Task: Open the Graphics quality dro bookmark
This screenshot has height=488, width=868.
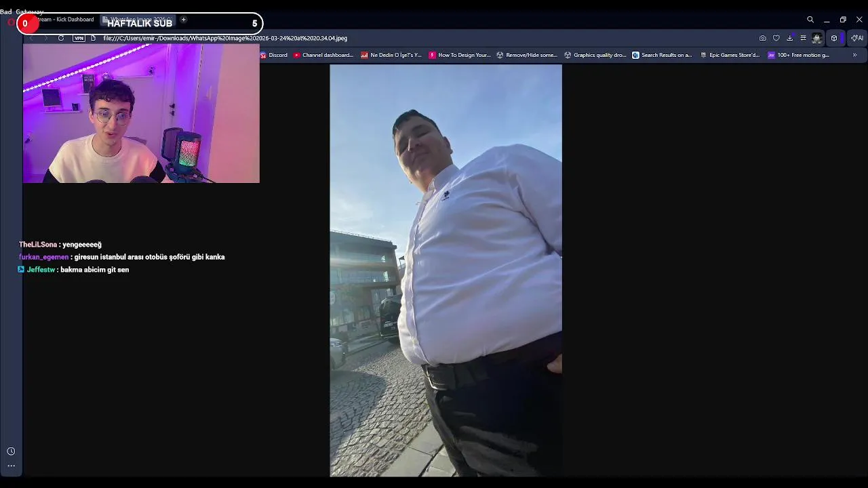Action: (595, 55)
